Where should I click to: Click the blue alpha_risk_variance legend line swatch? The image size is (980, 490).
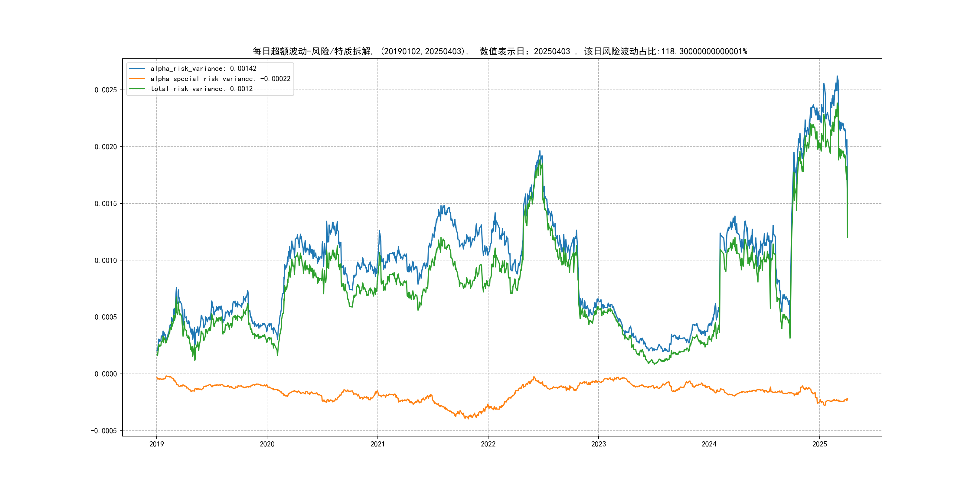(x=137, y=68)
